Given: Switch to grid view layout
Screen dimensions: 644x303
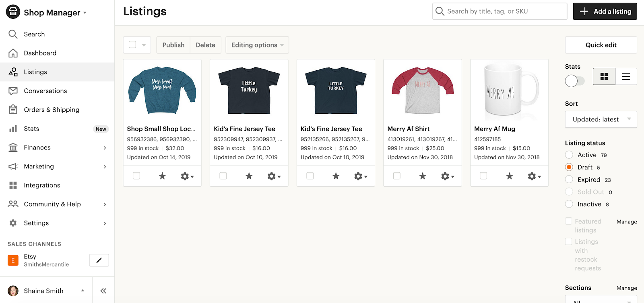Looking at the screenshot, I should coord(604,76).
